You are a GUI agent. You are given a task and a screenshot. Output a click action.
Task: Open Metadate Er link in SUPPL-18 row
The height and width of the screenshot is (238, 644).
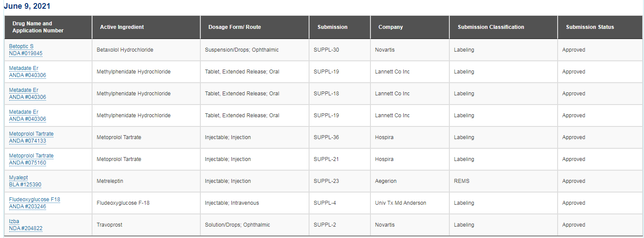pyautogui.click(x=24, y=90)
